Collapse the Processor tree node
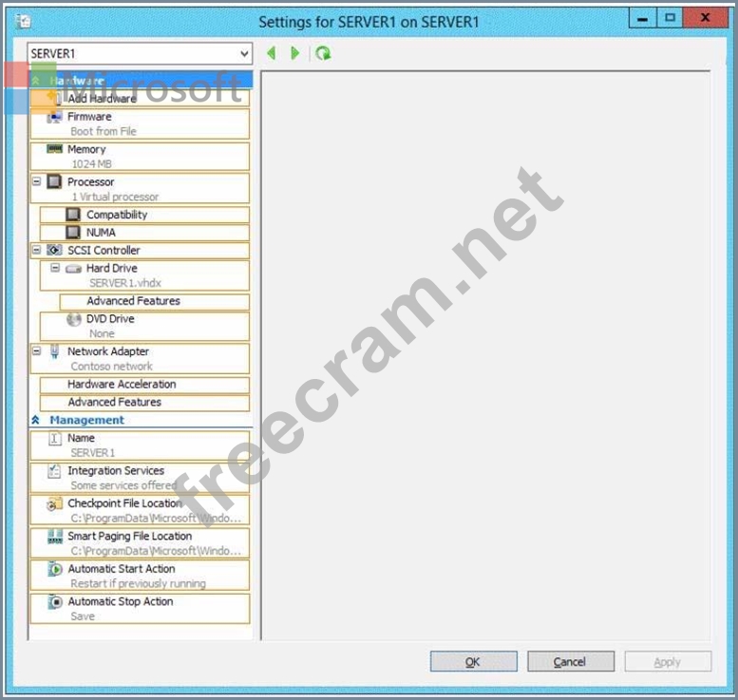The height and width of the screenshot is (700, 738). click(x=37, y=181)
